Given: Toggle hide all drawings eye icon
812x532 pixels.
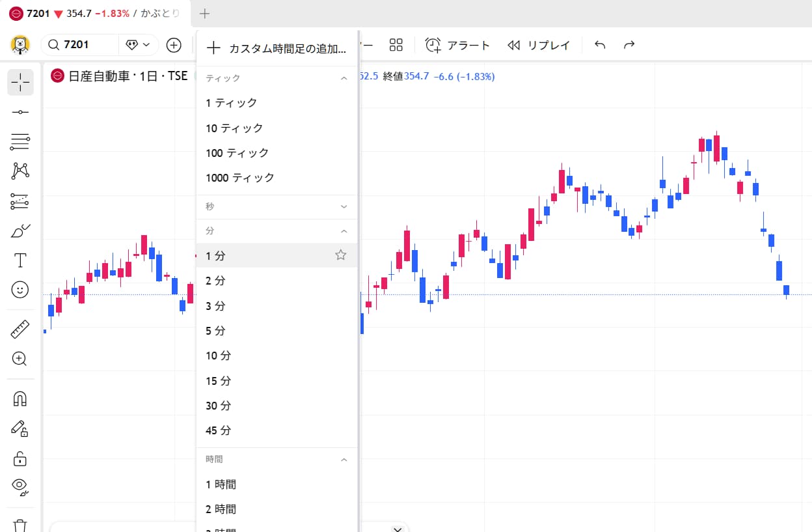Looking at the screenshot, I should point(19,486).
